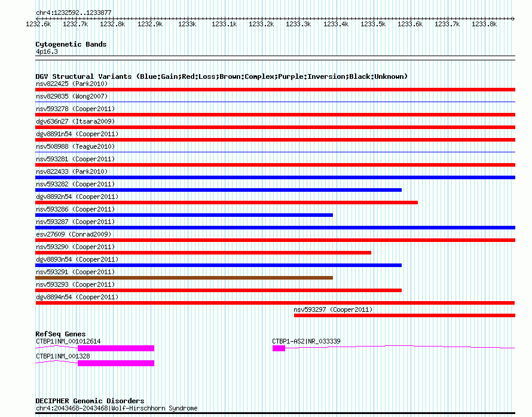Image resolution: width=532 pixels, height=417 pixels.
Task: Select the nsv822433 (Park2010) label
Action: [72, 171]
